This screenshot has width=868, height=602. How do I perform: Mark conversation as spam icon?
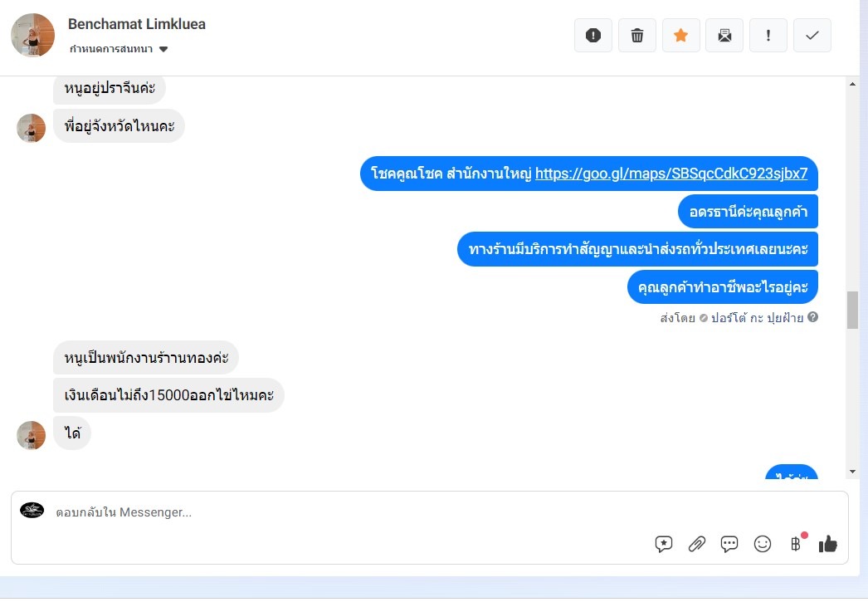pos(592,36)
